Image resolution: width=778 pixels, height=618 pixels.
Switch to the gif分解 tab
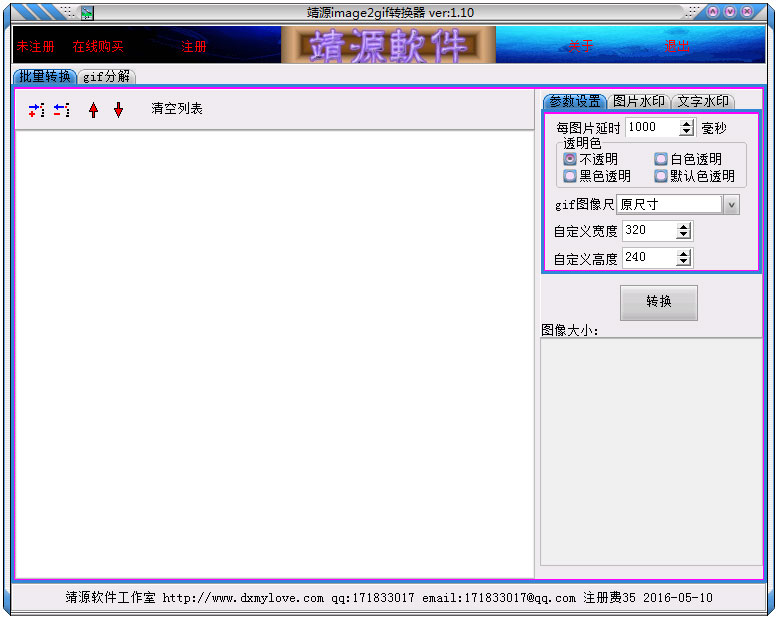click(x=106, y=76)
